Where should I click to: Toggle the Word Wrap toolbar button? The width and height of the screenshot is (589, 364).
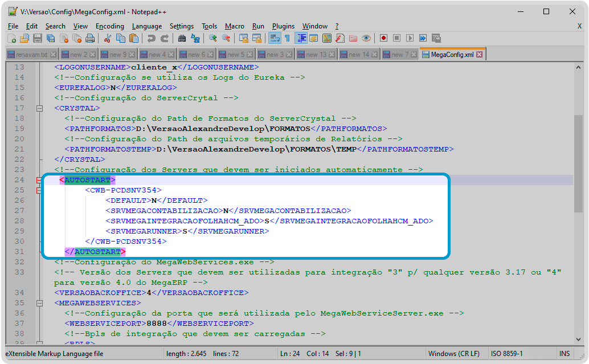[x=274, y=38]
